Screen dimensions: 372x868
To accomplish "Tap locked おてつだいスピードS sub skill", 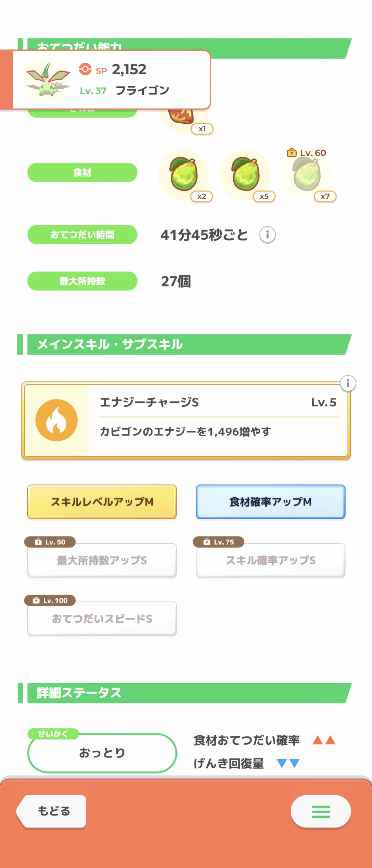I will pyautogui.click(x=102, y=619).
